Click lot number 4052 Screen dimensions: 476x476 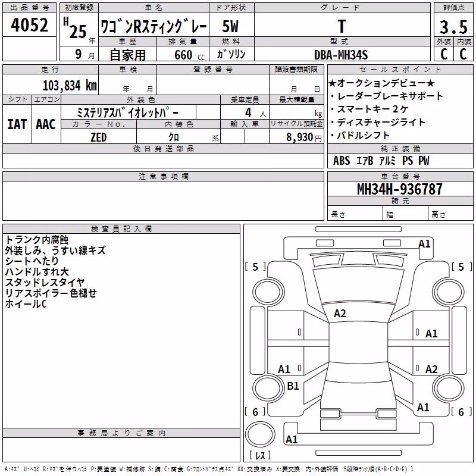coord(29,25)
